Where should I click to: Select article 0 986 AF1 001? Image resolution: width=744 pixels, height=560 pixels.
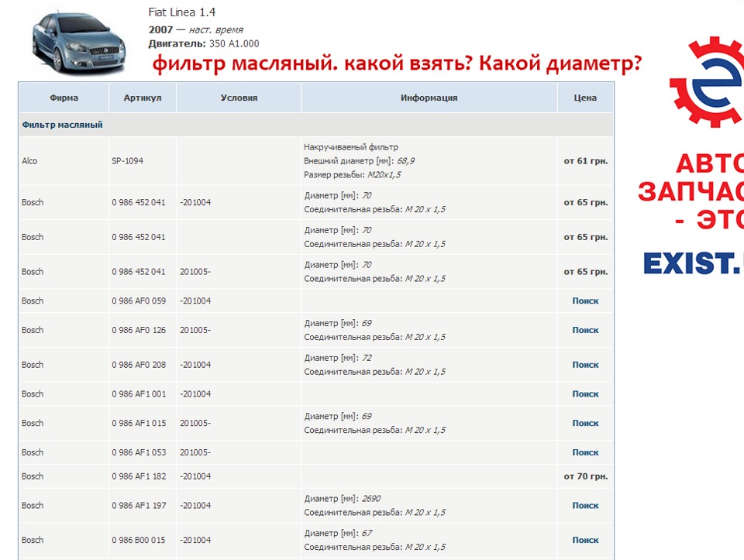click(x=139, y=394)
